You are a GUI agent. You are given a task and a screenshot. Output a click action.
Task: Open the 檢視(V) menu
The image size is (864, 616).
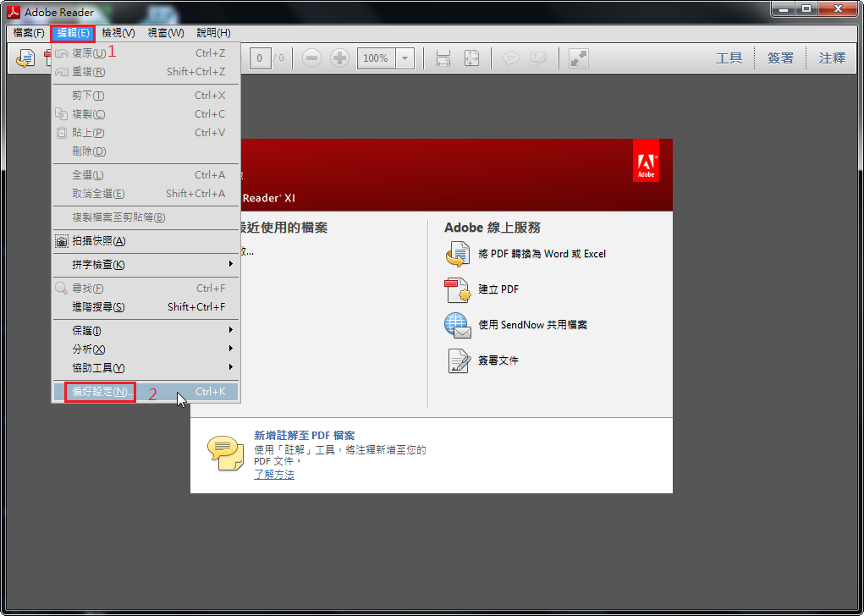118,33
